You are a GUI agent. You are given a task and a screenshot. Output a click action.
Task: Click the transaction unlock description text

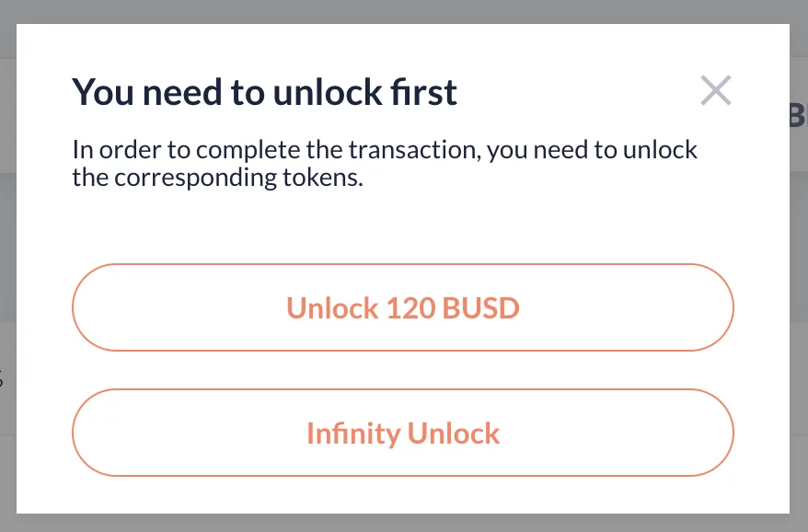click(x=385, y=163)
